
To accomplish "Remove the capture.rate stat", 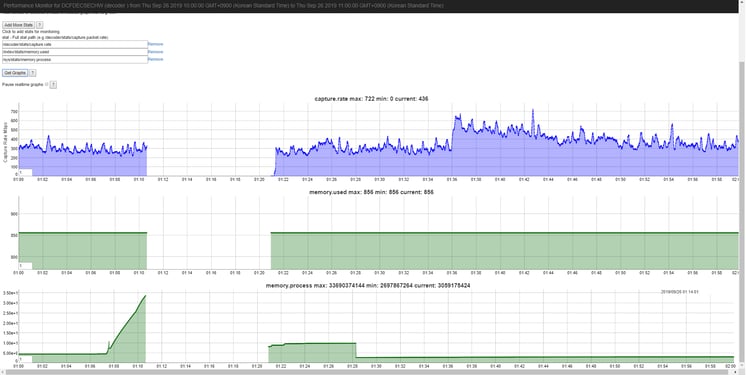I will [x=156, y=44].
